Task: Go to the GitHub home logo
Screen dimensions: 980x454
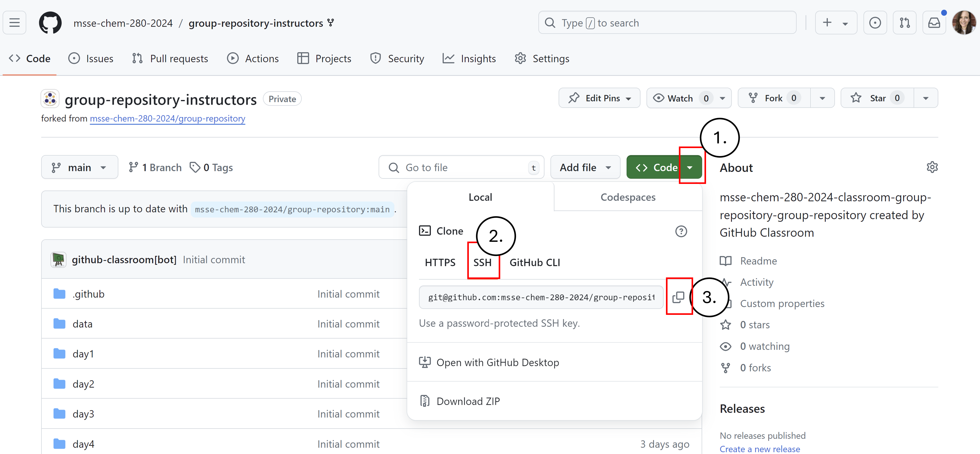Action: pyautogui.click(x=50, y=23)
